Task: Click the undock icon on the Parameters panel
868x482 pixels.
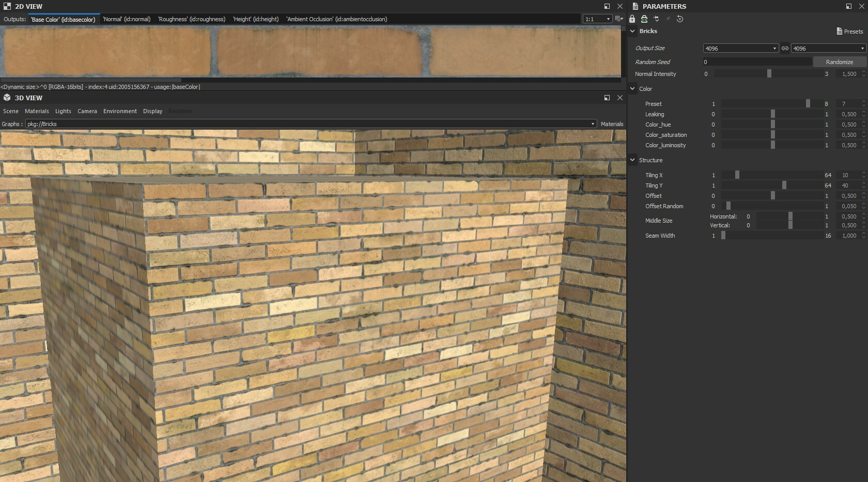Action: (x=848, y=6)
